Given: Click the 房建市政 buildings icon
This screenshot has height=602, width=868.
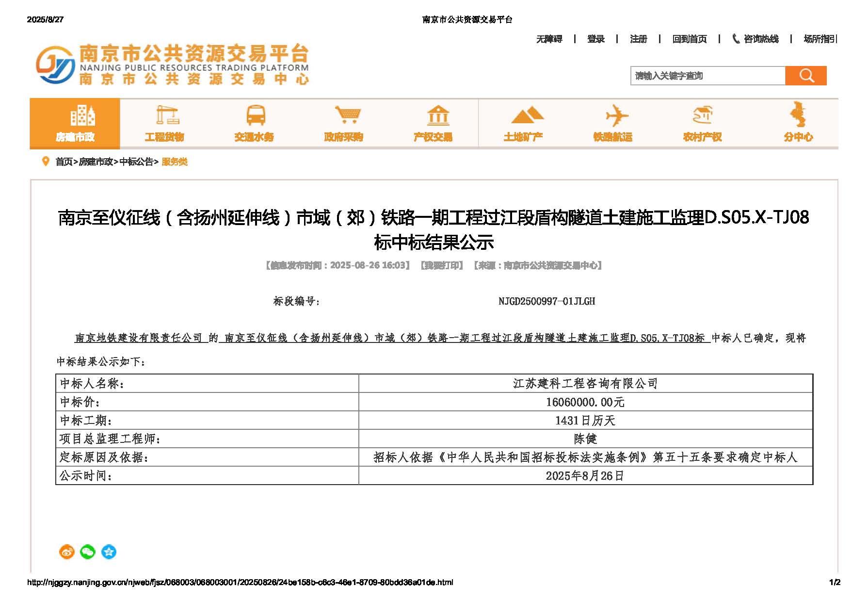Looking at the screenshot, I should pos(82,115).
